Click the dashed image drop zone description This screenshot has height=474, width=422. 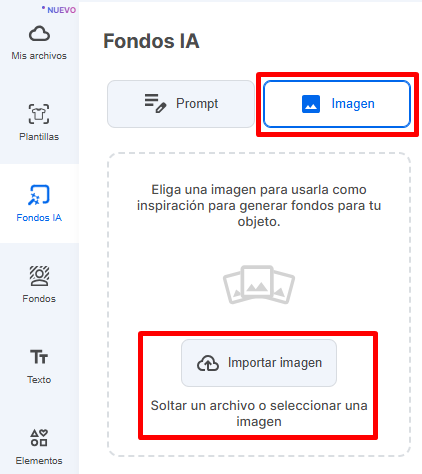tap(259, 205)
